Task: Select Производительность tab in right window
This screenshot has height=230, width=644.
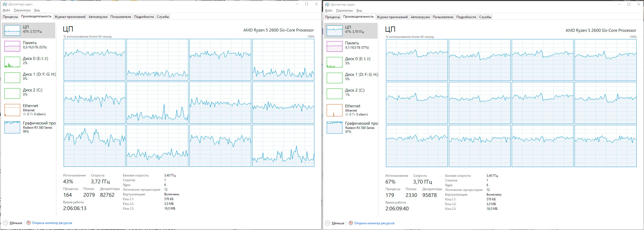Action: click(358, 17)
